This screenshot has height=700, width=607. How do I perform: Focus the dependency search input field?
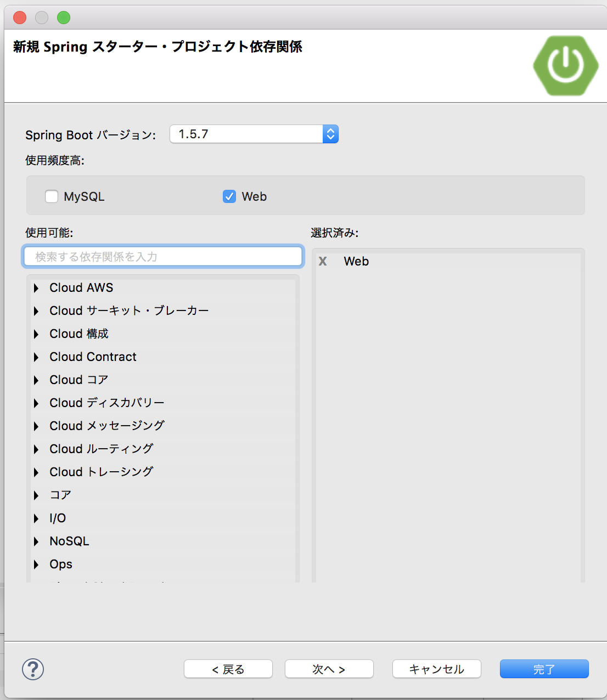tap(163, 256)
